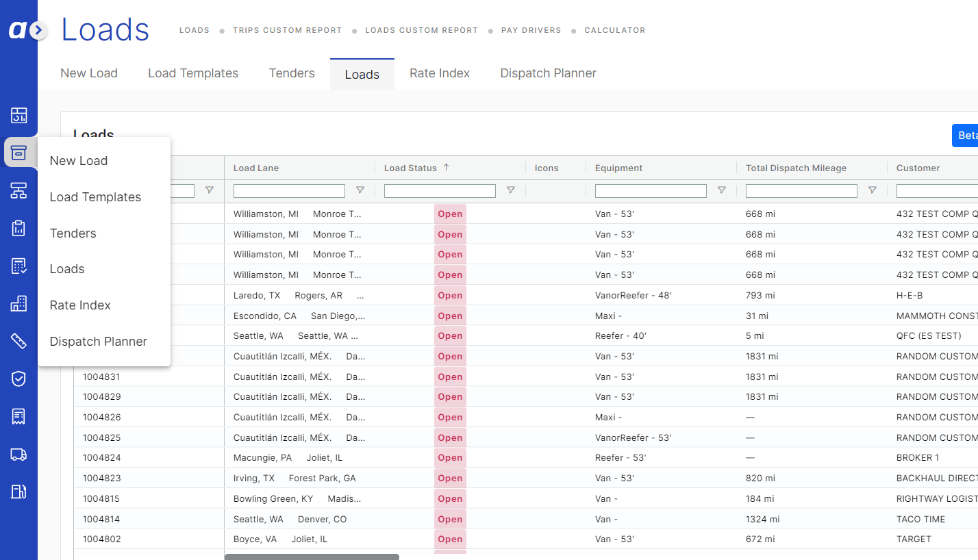Image resolution: width=978 pixels, height=560 pixels.
Task: Click the Icons column header
Action: tap(547, 168)
